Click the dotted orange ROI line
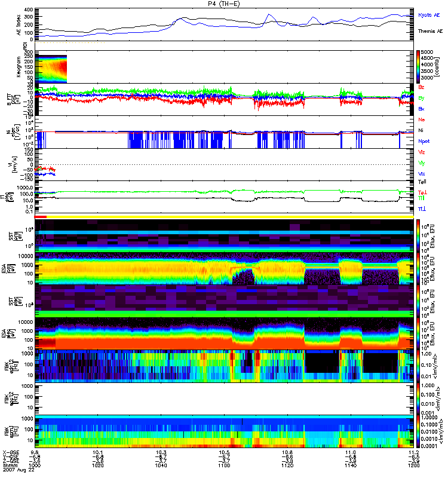The height and width of the screenshot is (478, 448). [70, 42]
